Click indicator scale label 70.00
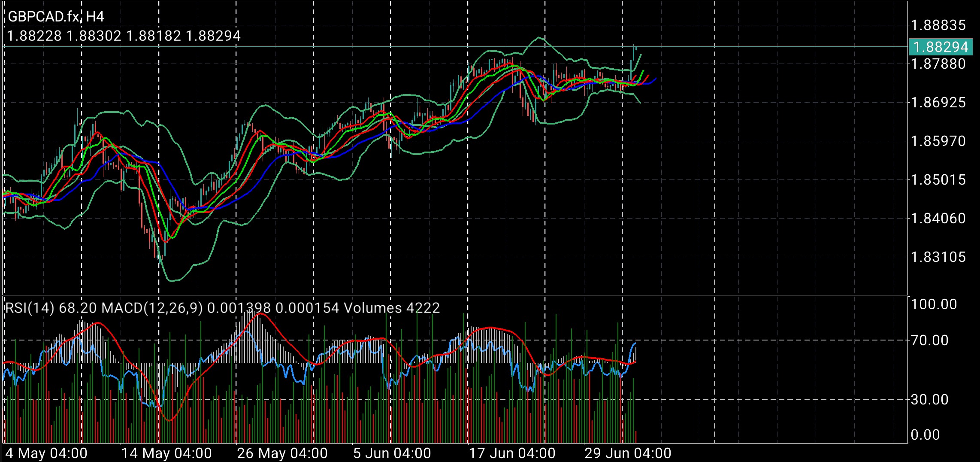 (930, 340)
